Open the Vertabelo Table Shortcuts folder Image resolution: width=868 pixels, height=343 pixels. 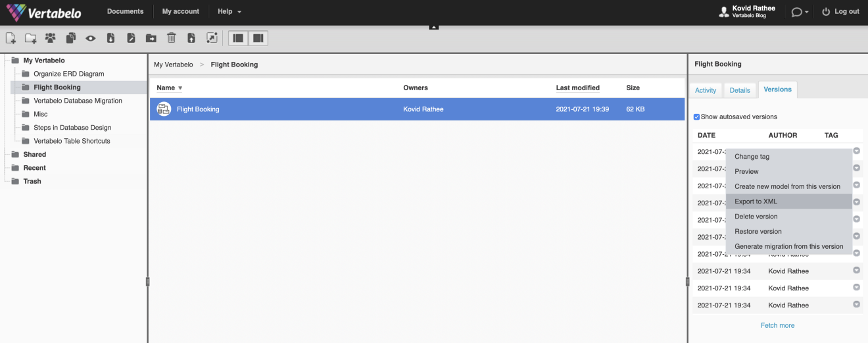click(72, 141)
